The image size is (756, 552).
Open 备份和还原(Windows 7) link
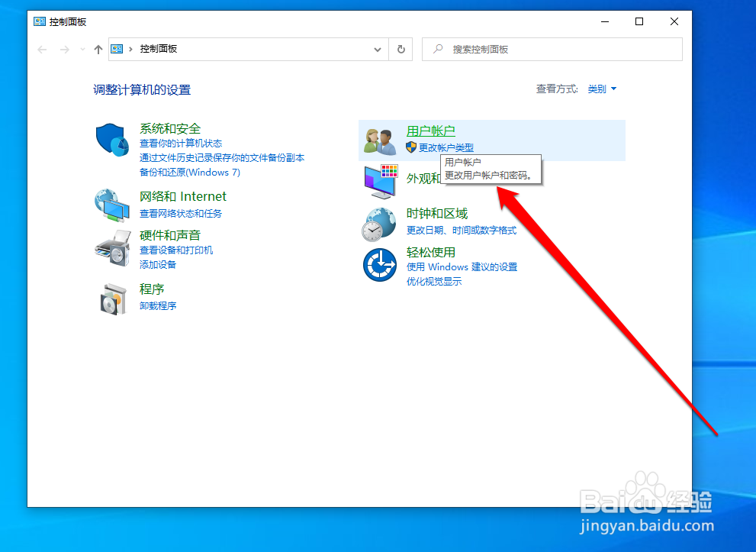190,173
